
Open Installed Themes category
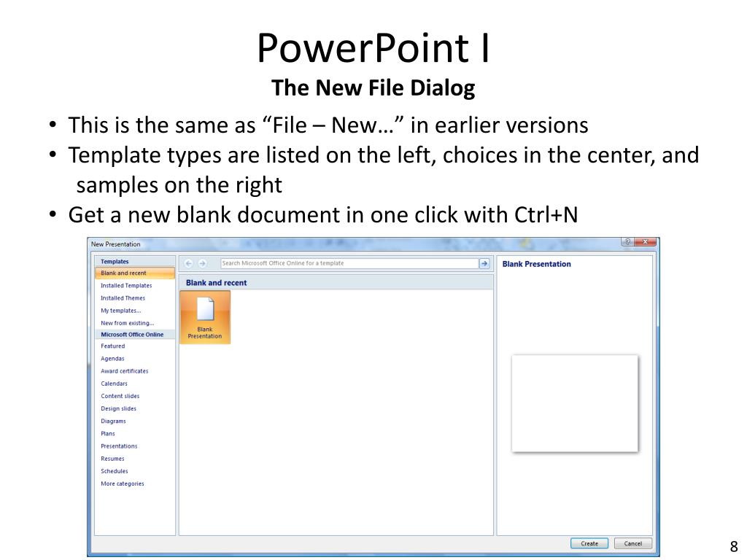123,298
